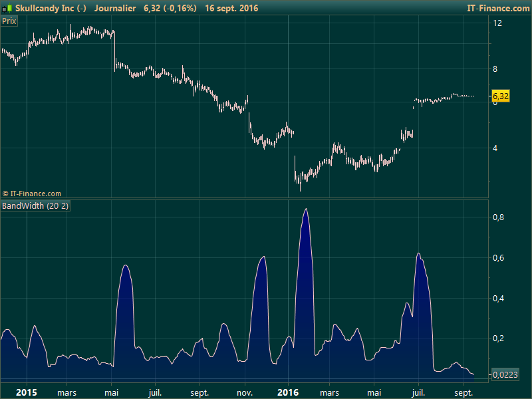532x399 pixels.
Task: Click the 0,6 bandwidth axis label
Action: click(498, 258)
